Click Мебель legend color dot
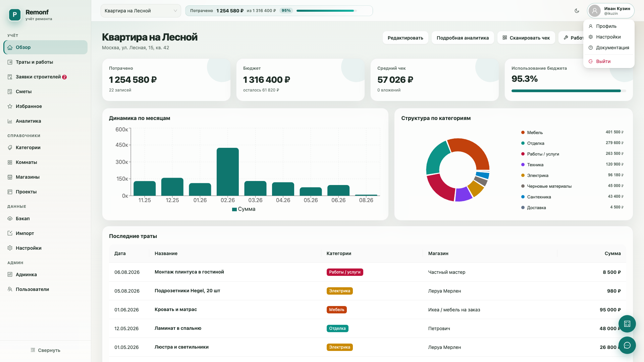 click(x=523, y=132)
